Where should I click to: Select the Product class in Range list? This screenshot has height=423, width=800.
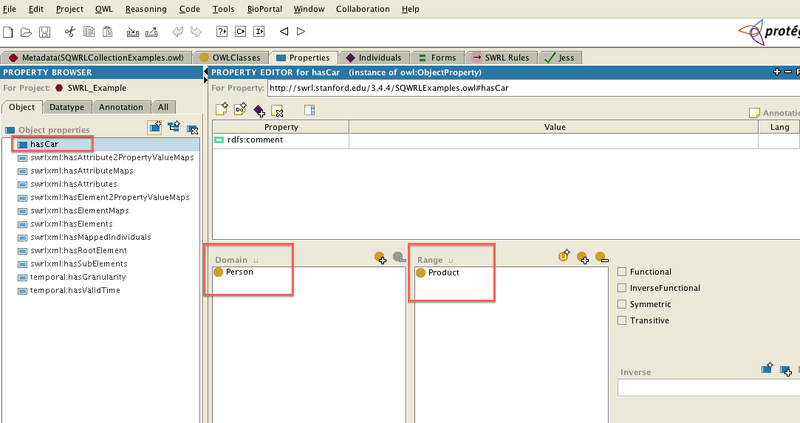point(443,272)
